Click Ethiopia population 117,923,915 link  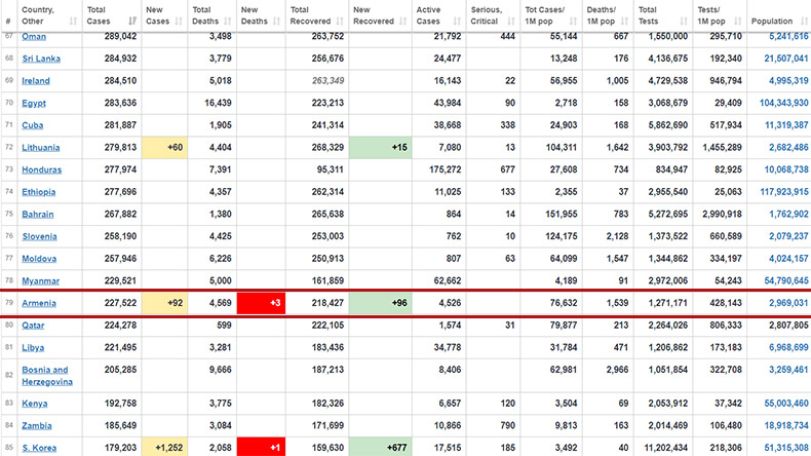(784, 192)
